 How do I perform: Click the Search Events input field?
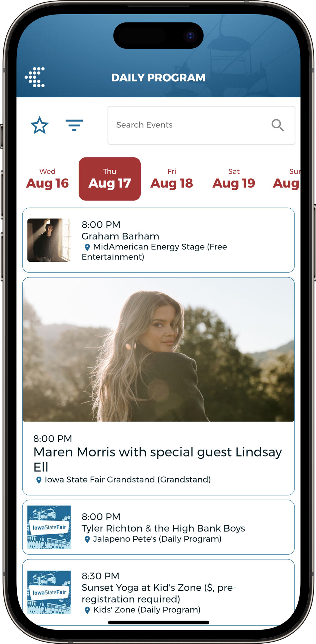click(201, 126)
